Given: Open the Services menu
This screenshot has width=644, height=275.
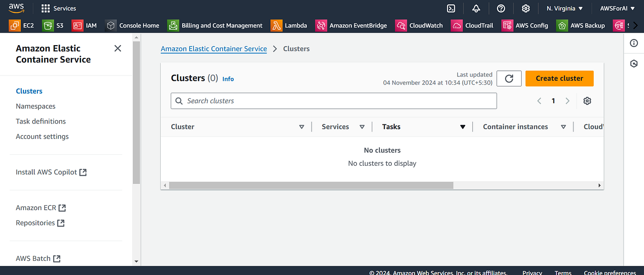Looking at the screenshot, I should click(58, 8).
